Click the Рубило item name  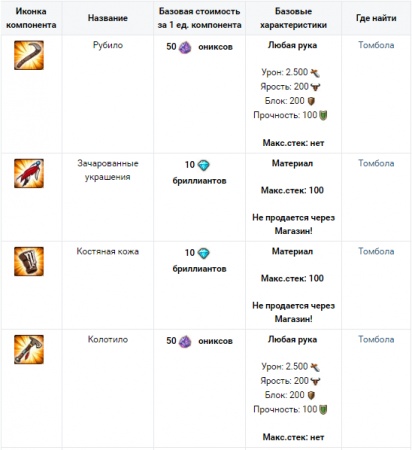tap(108, 45)
